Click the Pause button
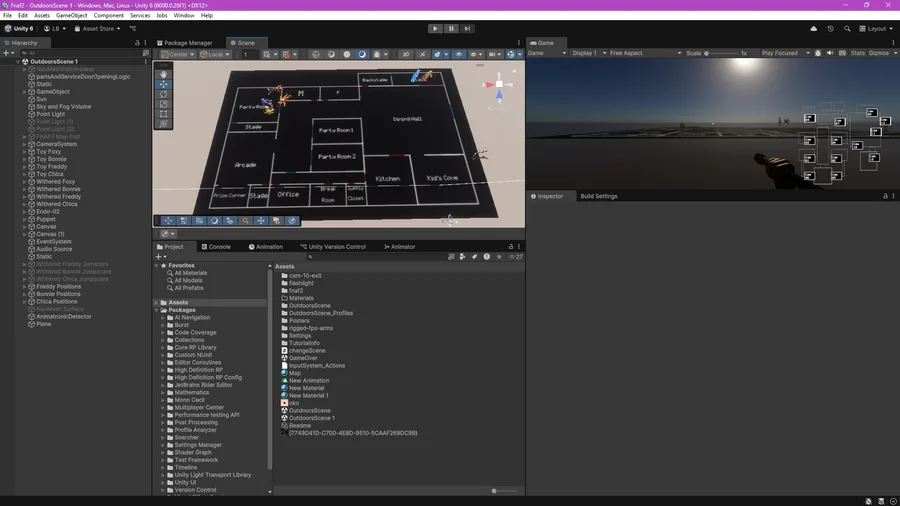This screenshot has height=506, width=900. click(451, 28)
